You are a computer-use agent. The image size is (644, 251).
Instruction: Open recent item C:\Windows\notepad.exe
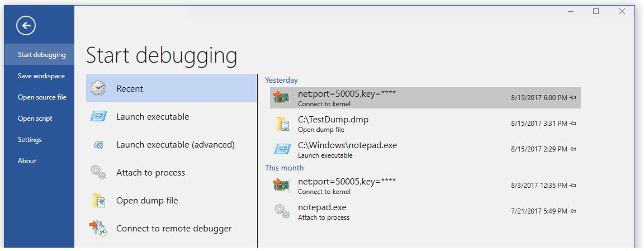click(x=425, y=149)
